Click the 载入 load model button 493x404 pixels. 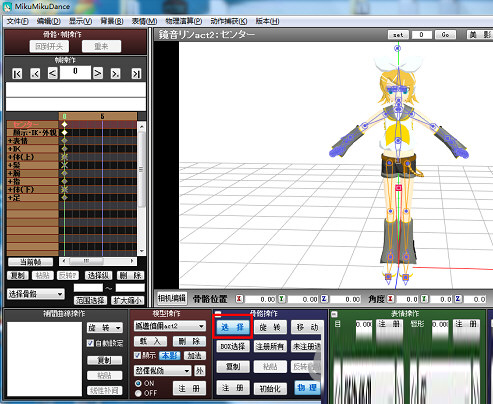[151, 341]
